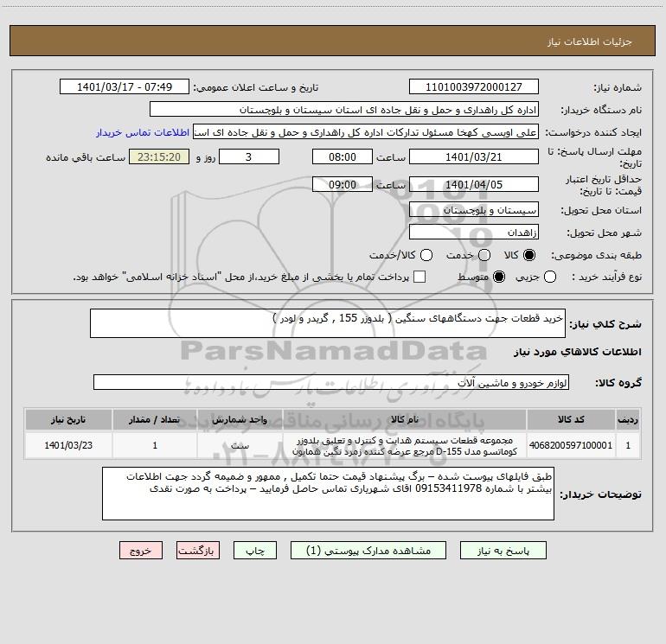Click the ردیف column header
This screenshot has height=644, width=666.
628,420
